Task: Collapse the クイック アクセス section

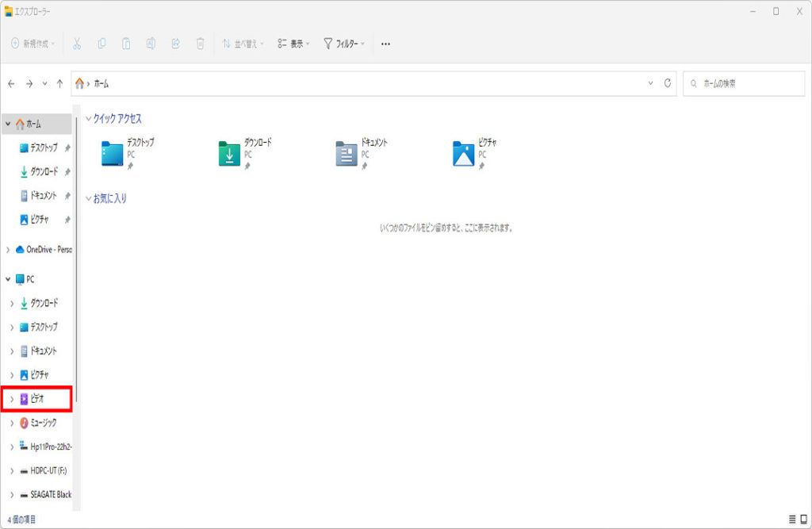Action: (88, 119)
